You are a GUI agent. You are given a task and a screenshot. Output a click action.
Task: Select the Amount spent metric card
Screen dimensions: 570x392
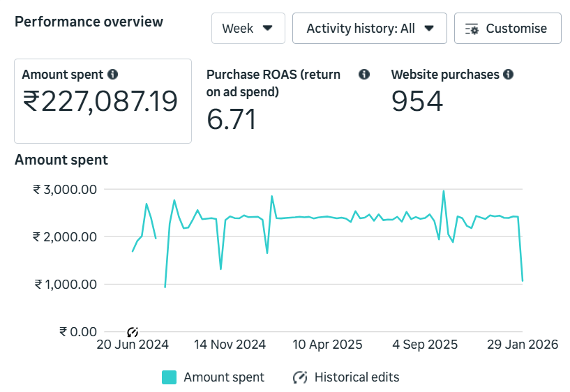point(103,101)
